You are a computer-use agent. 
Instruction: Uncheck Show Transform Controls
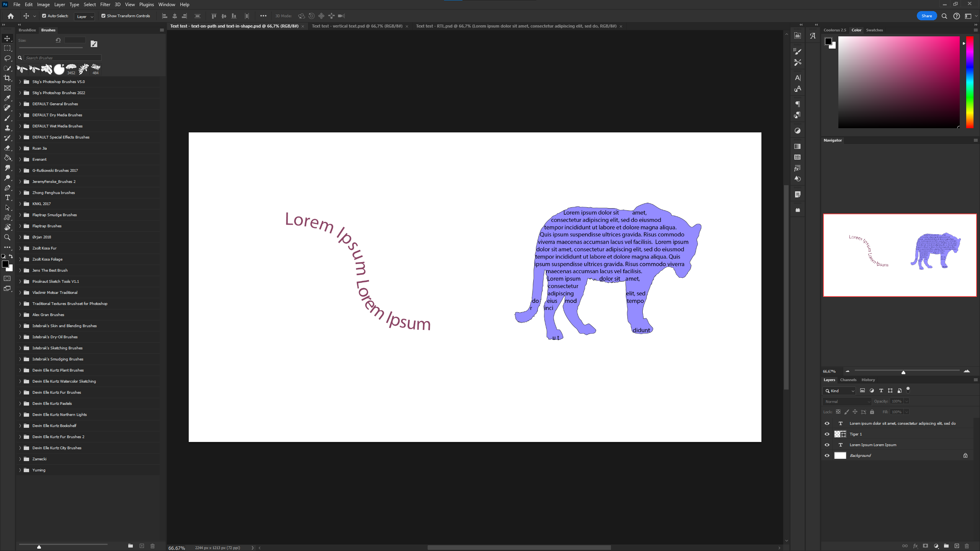[103, 16]
